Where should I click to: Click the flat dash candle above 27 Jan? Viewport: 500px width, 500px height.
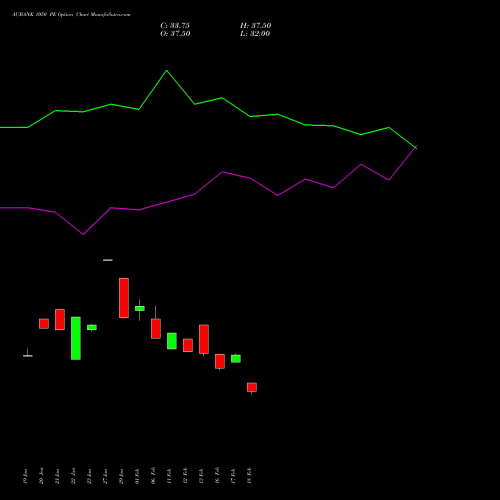108,260
